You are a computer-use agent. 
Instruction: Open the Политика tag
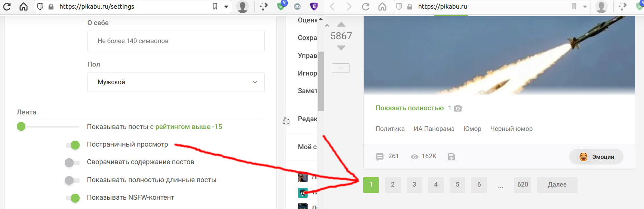pyautogui.click(x=390, y=129)
